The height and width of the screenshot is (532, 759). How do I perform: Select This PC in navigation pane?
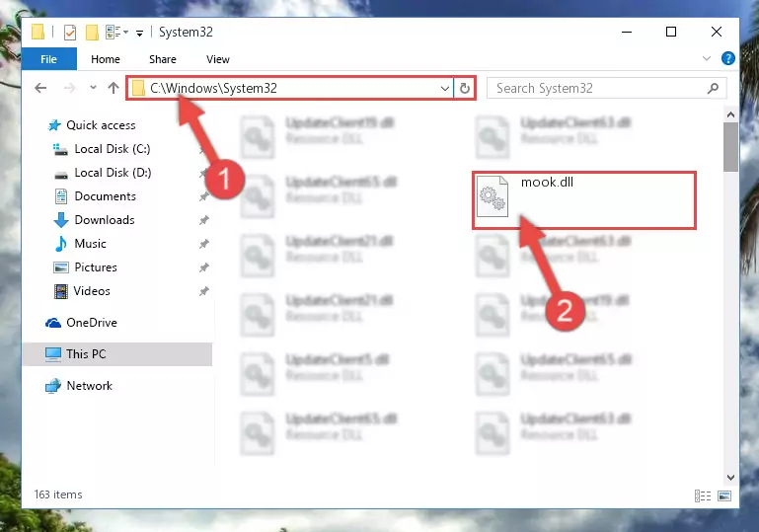coord(117,354)
